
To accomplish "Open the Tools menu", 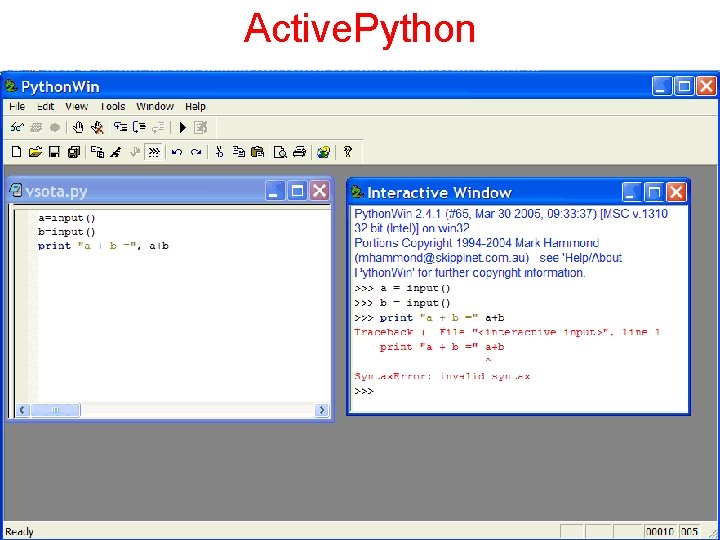I will pyautogui.click(x=112, y=107).
